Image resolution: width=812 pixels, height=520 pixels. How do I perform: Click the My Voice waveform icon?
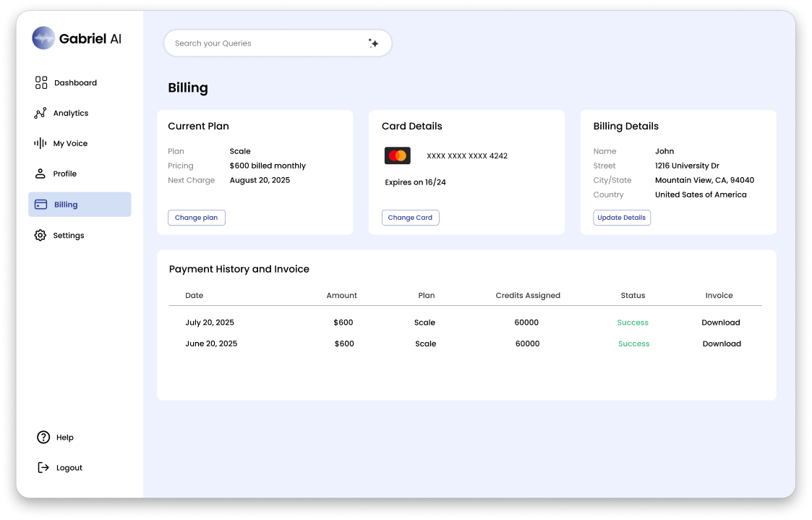pyautogui.click(x=40, y=143)
